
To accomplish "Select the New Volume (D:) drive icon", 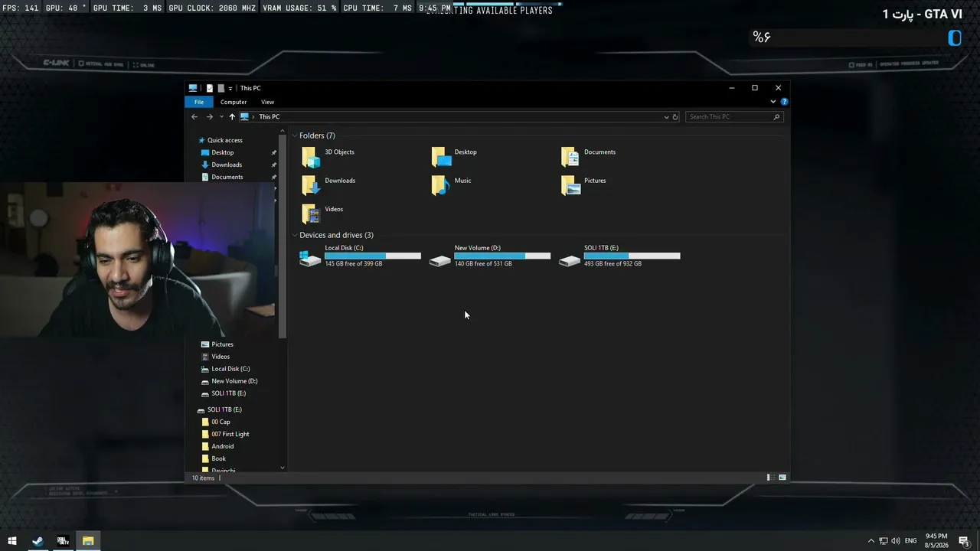I will click(440, 259).
